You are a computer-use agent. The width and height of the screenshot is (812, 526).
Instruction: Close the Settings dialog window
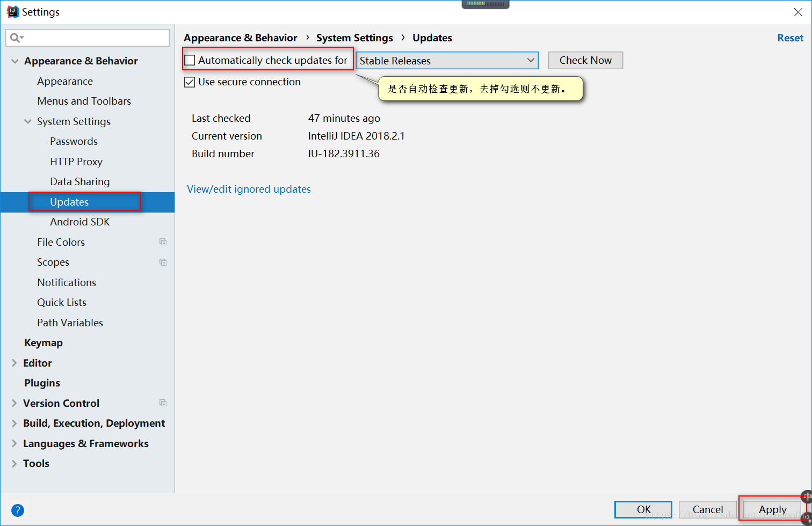798,12
